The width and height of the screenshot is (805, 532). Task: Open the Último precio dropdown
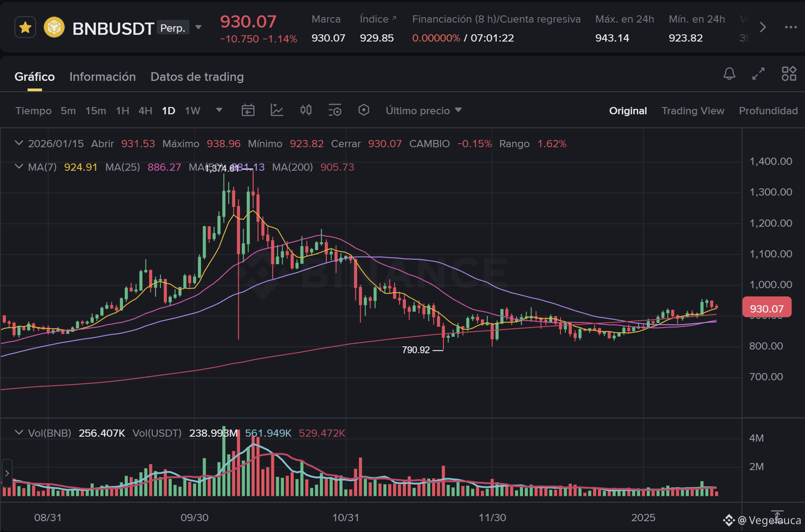424,111
